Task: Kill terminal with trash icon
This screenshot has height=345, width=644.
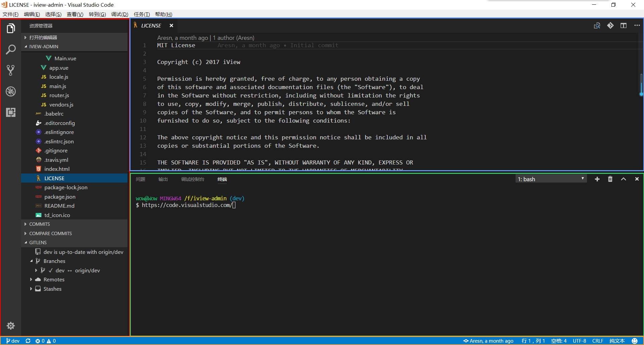Action: coord(610,179)
